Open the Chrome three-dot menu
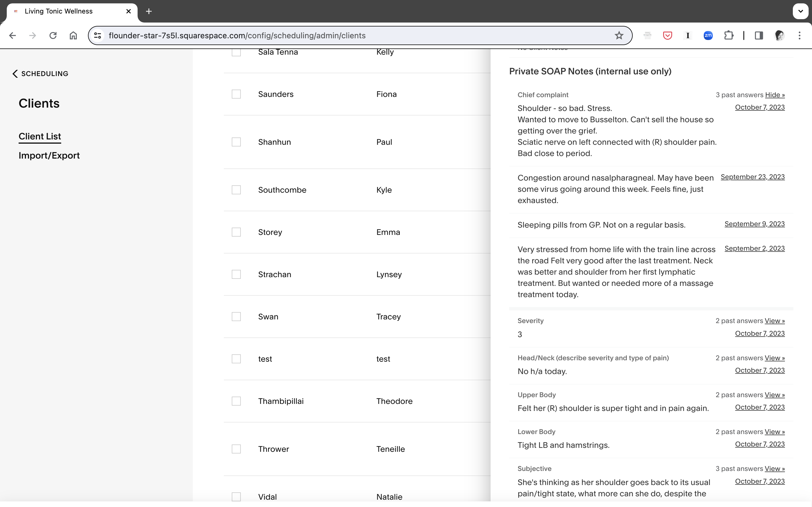The height and width of the screenshot is (507, 812). coord(799,35)
